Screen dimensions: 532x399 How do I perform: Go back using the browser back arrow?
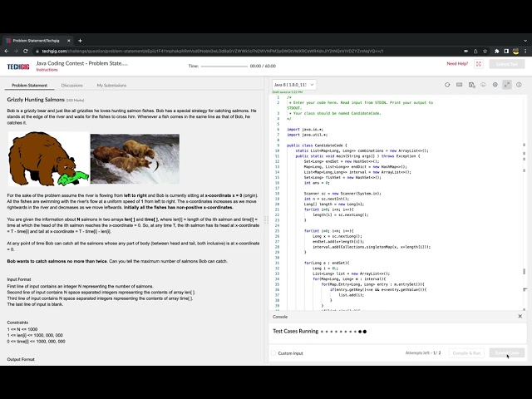7,52
